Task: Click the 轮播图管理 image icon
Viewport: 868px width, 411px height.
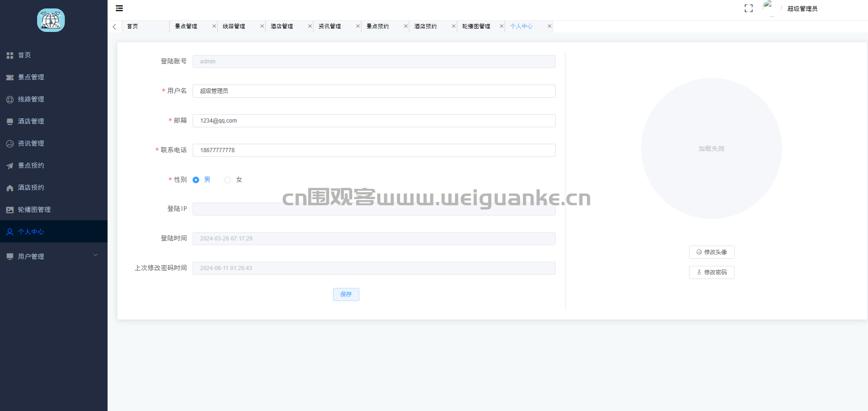Action: pos(10,210)
